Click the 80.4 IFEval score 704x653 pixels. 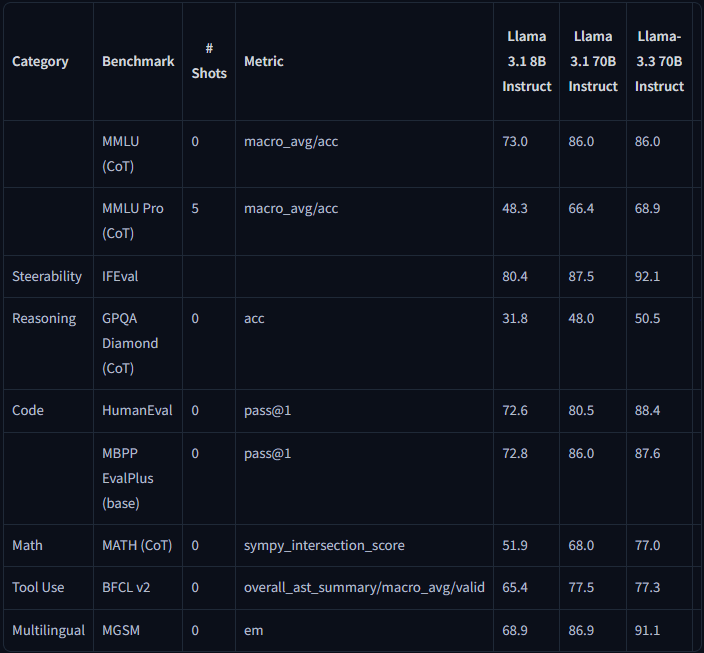(515, 276)
